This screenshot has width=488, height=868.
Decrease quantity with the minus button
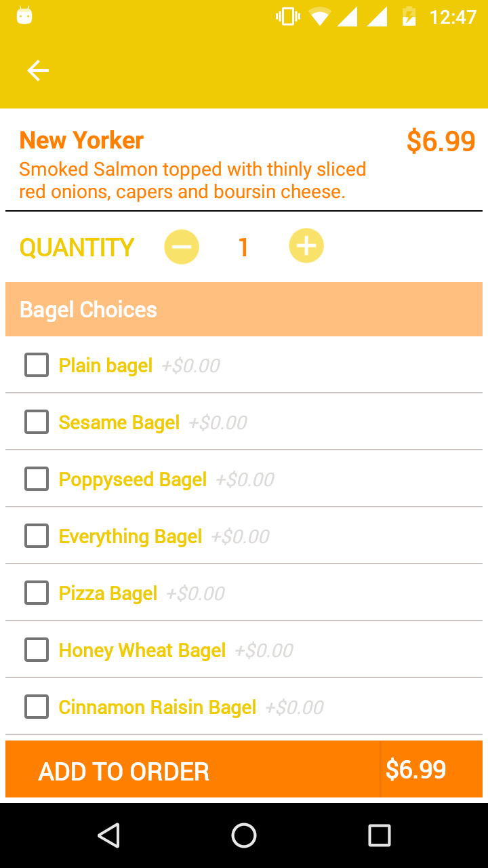coord(182,246)
